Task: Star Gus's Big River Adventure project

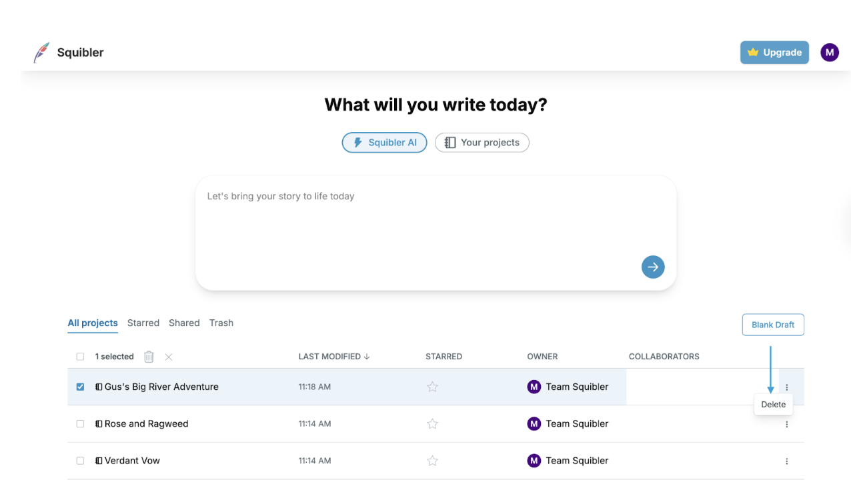Action: click(432, 387)
